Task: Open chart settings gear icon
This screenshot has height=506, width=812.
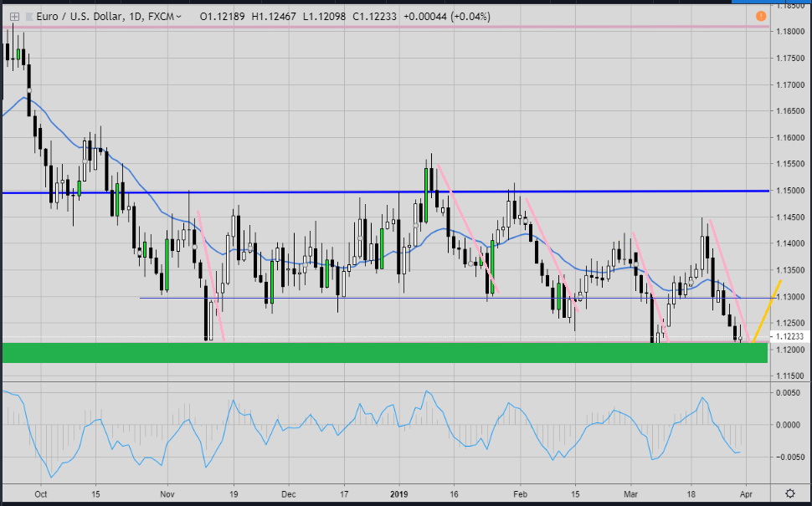Action: click(x=790, y=493)
